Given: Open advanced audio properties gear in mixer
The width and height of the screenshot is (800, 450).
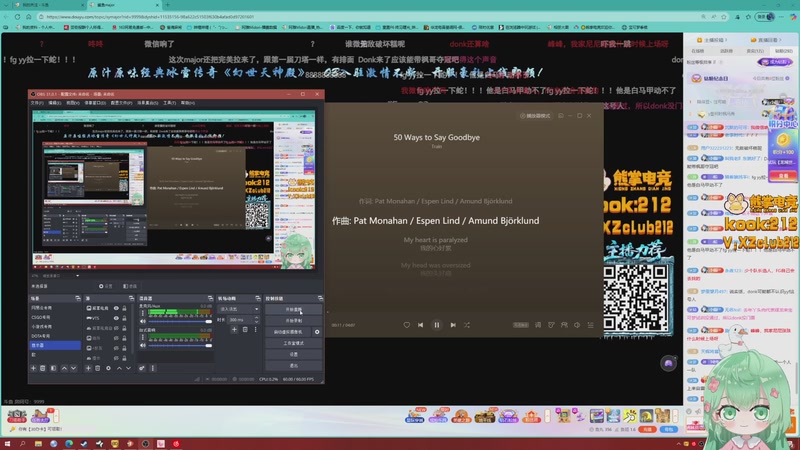Looking at the screenshot, I should point(141,368).
